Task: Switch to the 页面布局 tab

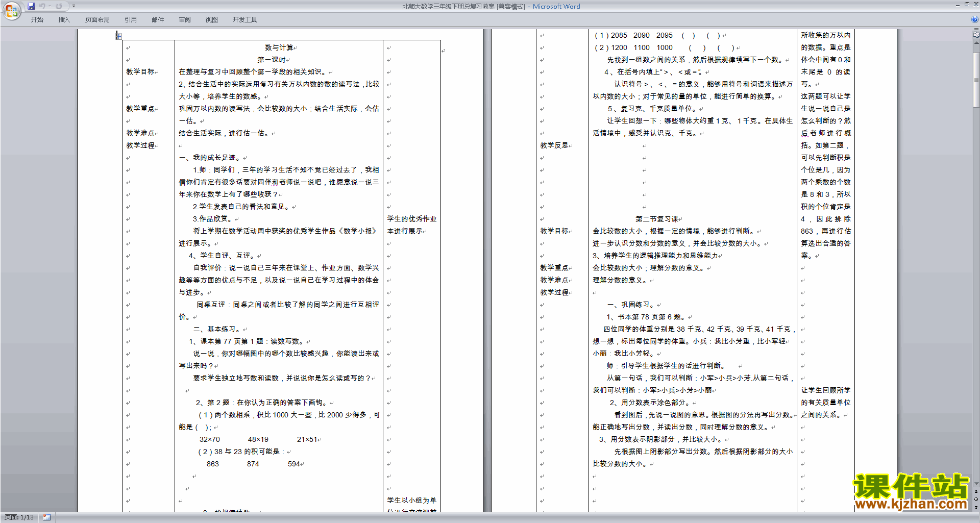Action: 97,20
